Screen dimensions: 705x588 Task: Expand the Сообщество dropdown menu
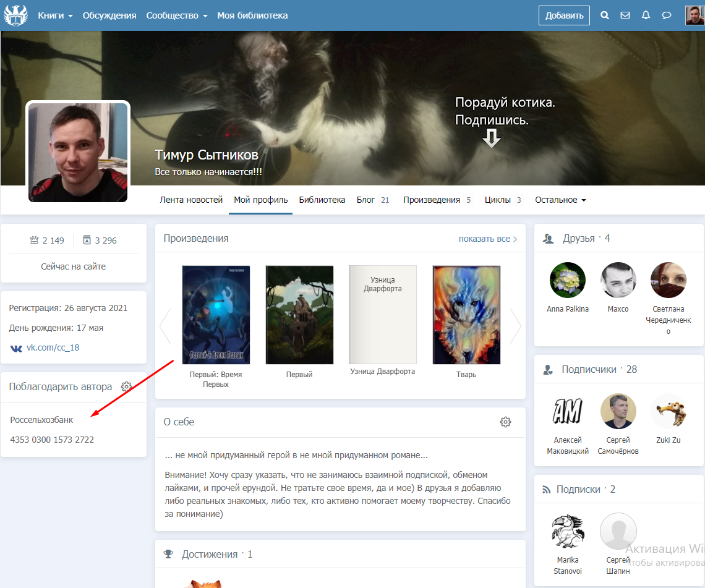[176, 15]
